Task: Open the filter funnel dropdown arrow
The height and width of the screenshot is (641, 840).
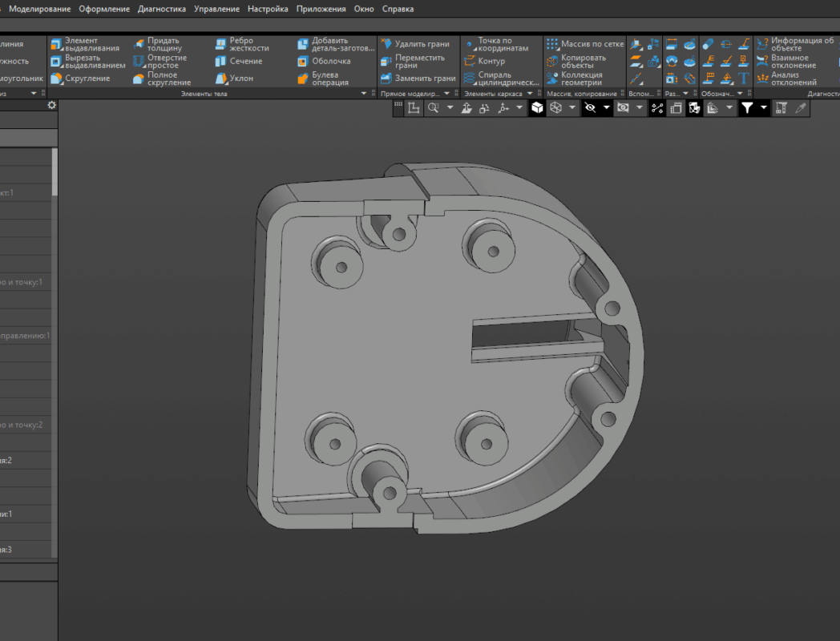Action: [764, 108]
